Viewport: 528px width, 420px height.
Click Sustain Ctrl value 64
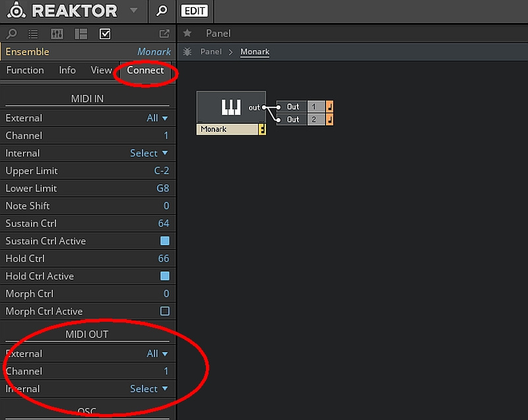(x=164, y=224)
